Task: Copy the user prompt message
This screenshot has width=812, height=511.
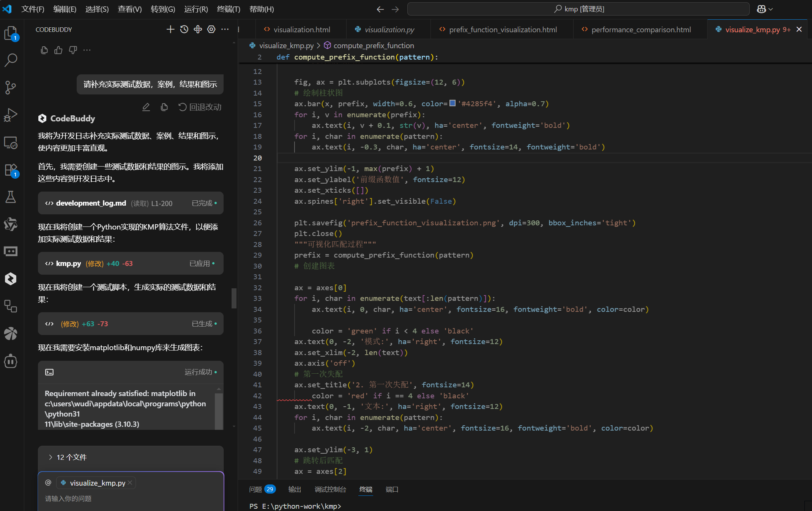Action: click(x=164, y=107)
